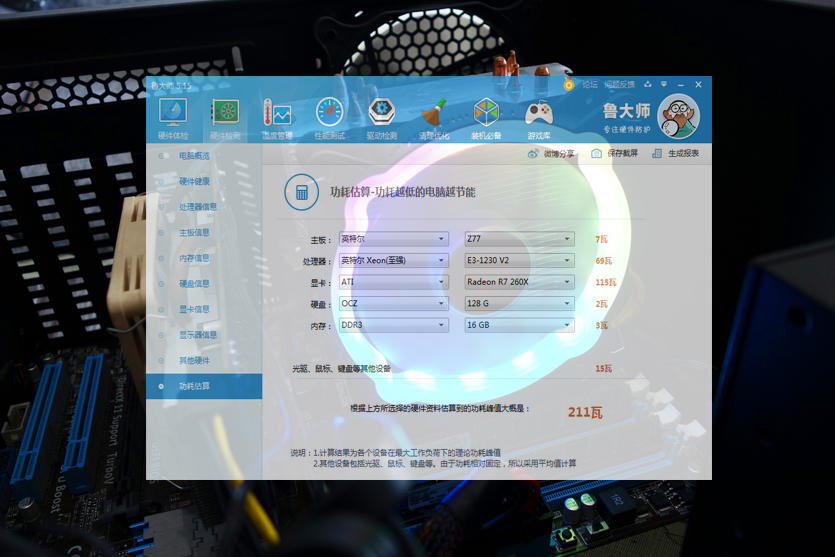Open the 硬件体检 hardware checkup icon
The height and width of the screenshot is (557, 835).
pos(173,113)
